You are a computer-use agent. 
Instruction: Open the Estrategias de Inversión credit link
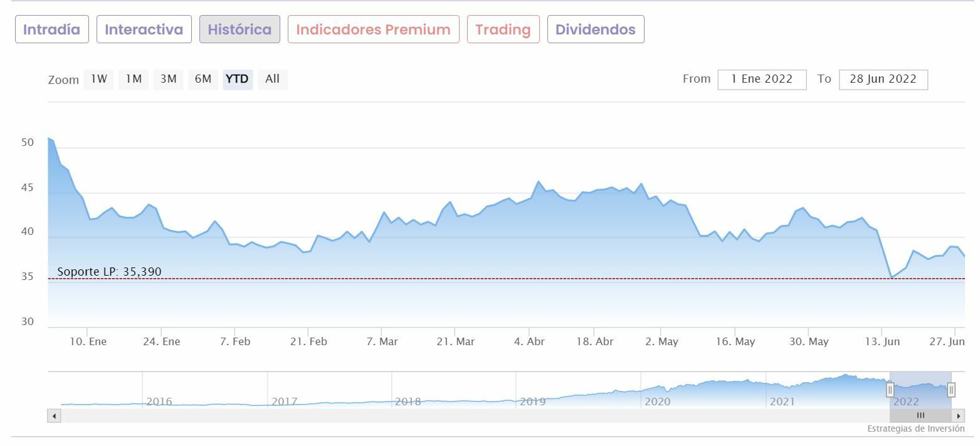[916, 429]
